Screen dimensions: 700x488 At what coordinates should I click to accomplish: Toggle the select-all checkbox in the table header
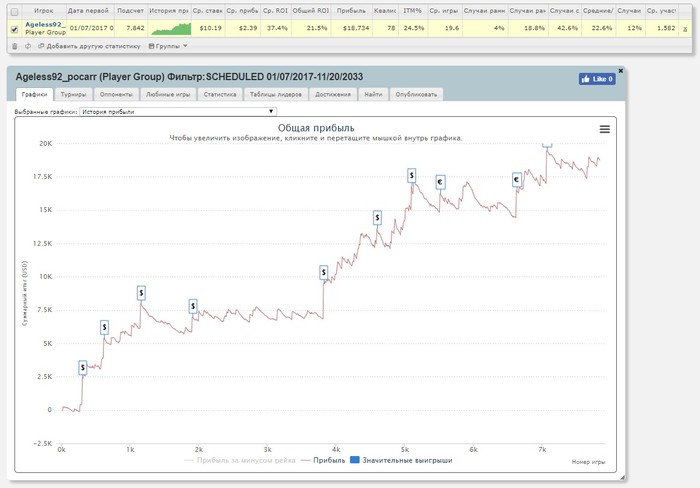coord(14,12)
